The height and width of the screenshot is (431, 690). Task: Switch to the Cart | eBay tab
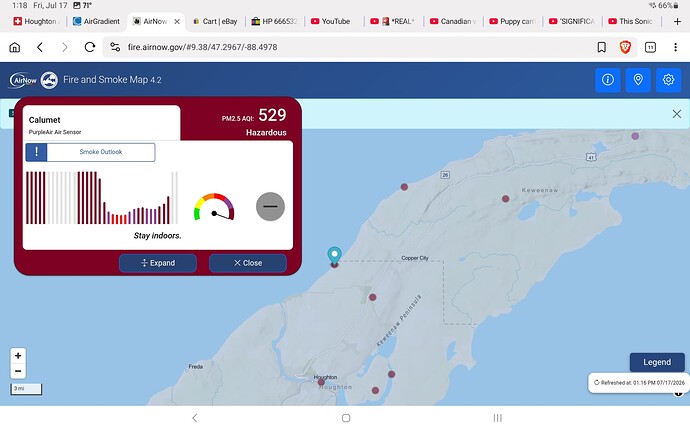tap(216, 21)
